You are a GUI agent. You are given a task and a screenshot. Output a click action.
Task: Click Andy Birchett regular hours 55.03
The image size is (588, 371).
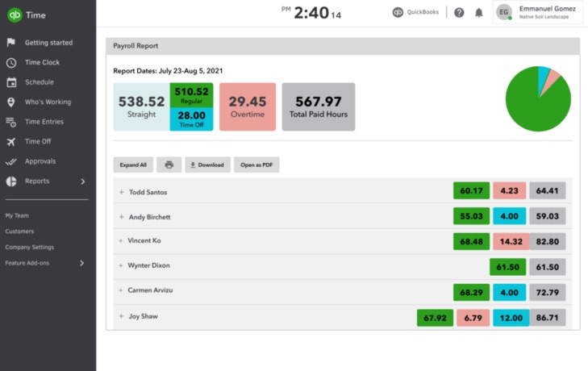pyautogui.click(x=471, y=216)
